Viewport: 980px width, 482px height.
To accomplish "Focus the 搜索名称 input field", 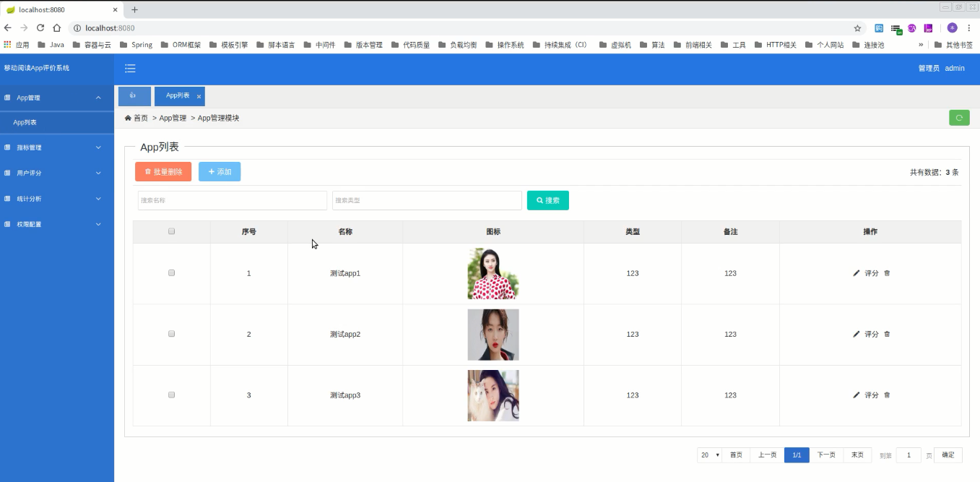I will 233,201.
